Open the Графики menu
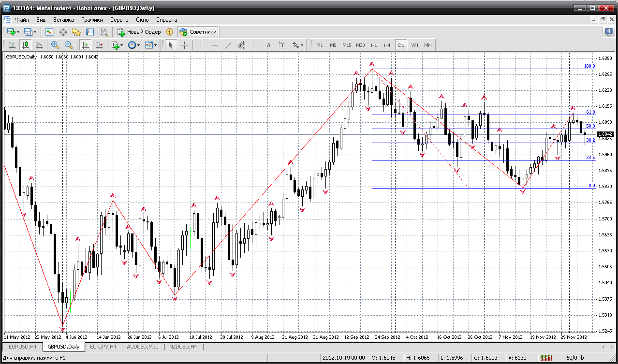 (92, 20)
